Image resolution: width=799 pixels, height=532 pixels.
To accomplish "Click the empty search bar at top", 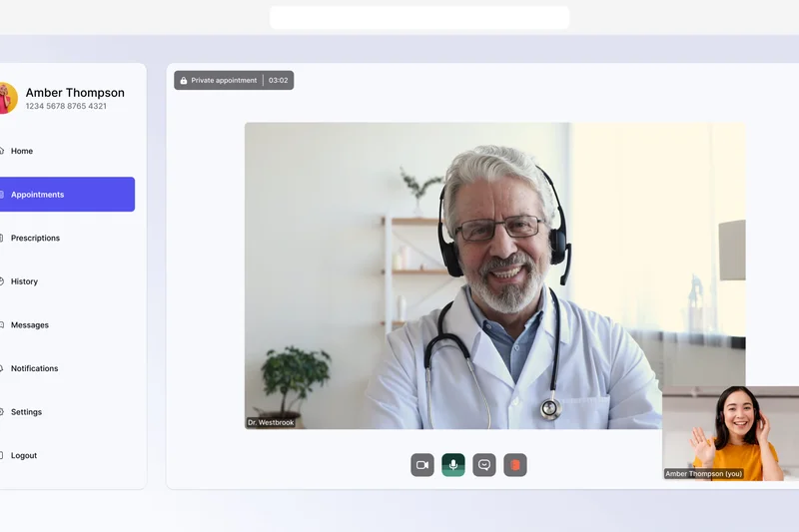I will tap(419, 18).
